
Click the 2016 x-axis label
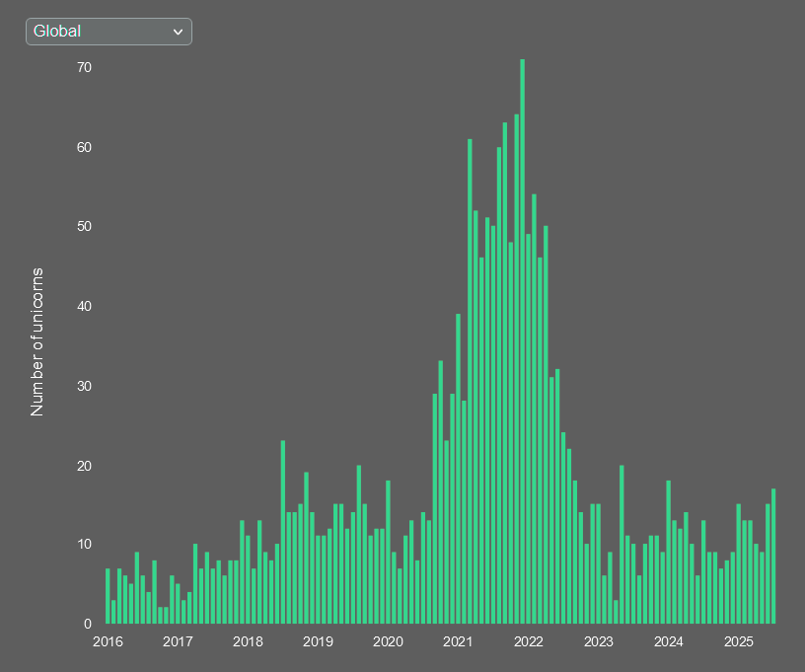108,641
